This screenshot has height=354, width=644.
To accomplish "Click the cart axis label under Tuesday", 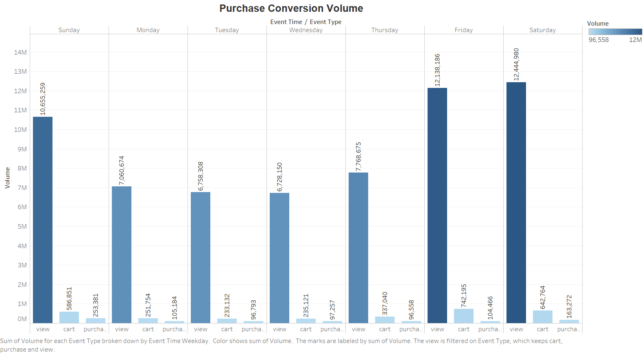I will coord(227,329).
